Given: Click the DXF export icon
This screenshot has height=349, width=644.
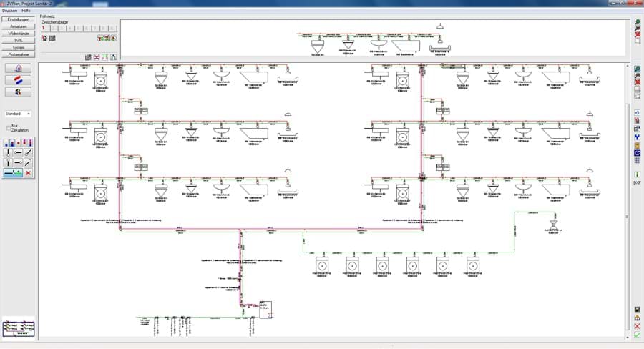Looking at the screenshot, I should (637, 182).
